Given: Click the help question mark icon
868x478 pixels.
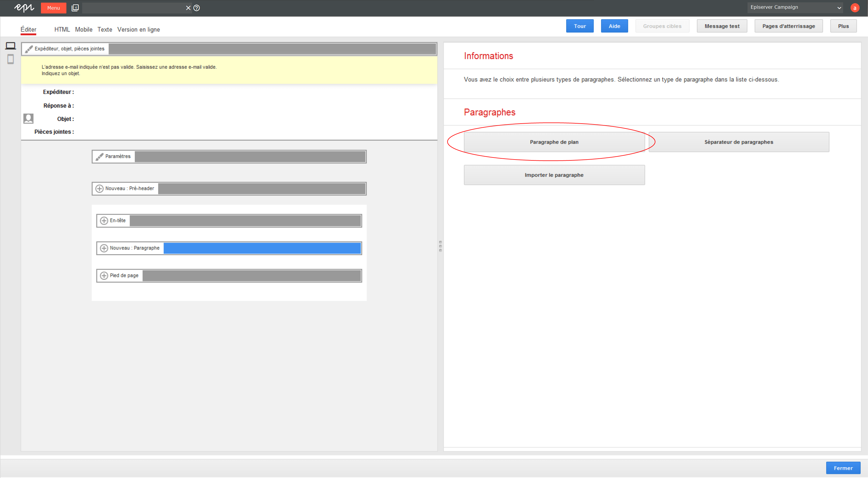Looking at the screenshot, I should tap(197, 8).
